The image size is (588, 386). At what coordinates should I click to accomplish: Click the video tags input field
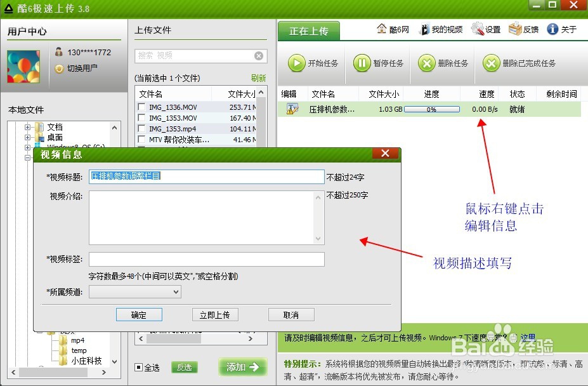click(x=207, y=259)
